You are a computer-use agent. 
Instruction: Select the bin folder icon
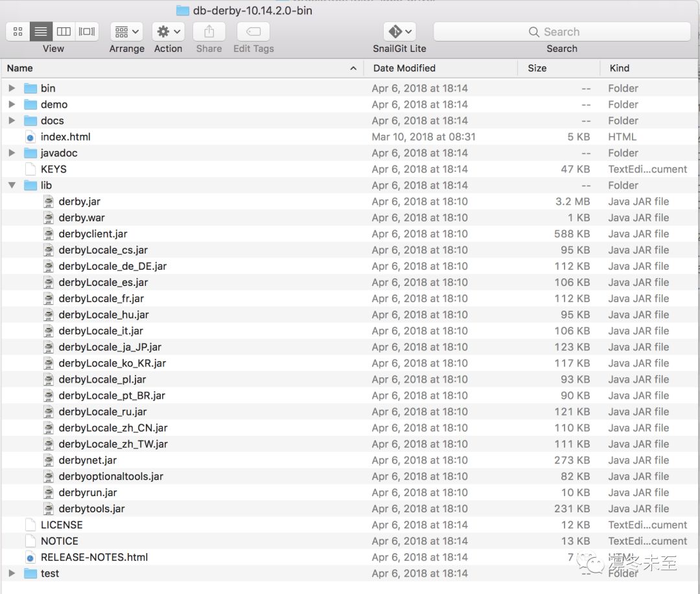tap(30, 88)
